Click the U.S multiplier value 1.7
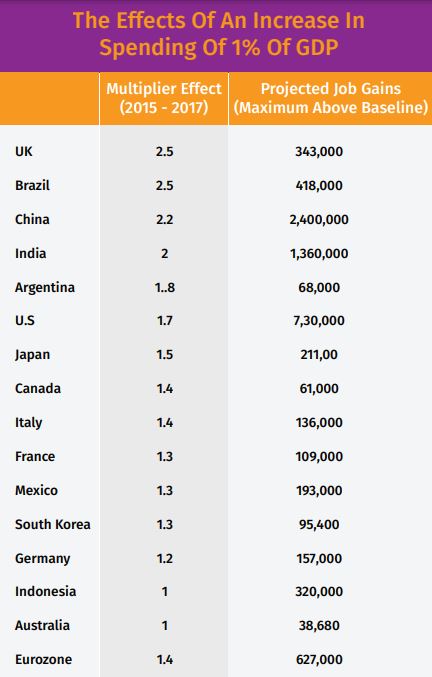Screen dimensions: 432x677 pyautogui.click(x=164, y=321)
